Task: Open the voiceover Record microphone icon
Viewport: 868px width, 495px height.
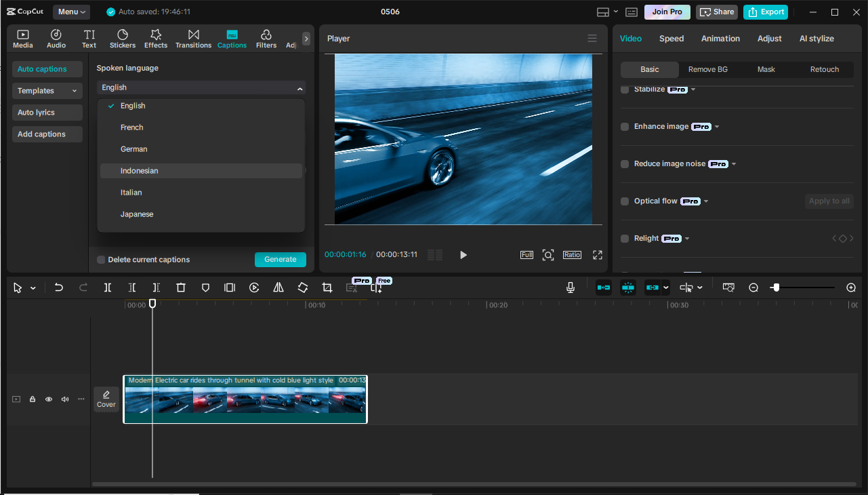Action: pos(570,287)
